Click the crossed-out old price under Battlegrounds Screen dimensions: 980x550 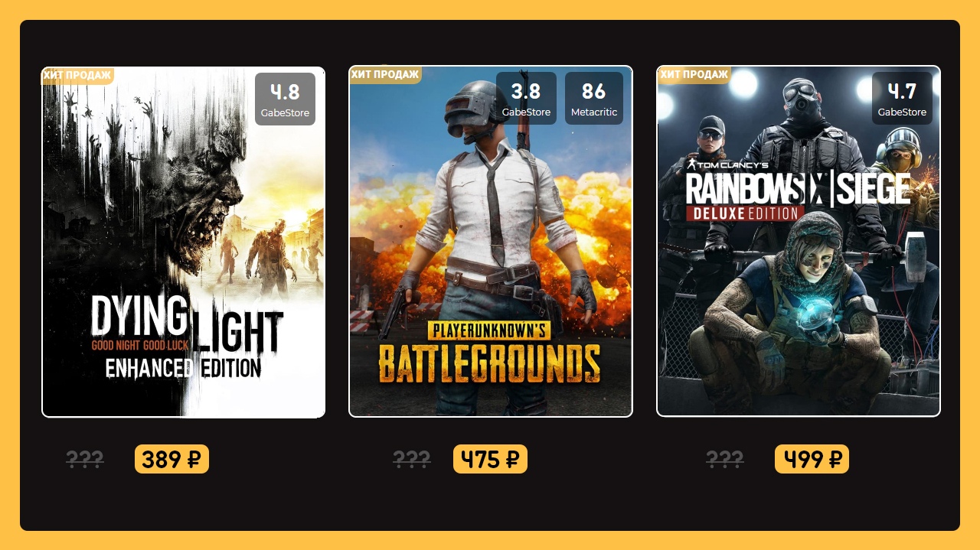411,460
